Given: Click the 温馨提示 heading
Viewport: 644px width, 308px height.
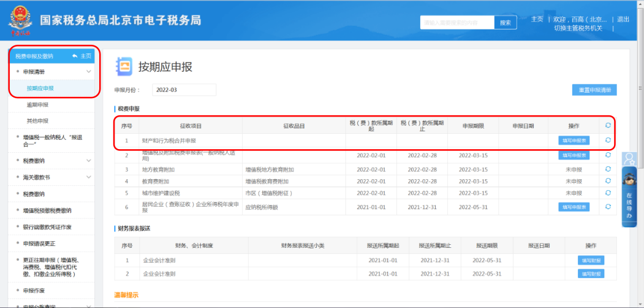Looking at the screenshot, I should [x=126, y=295].
